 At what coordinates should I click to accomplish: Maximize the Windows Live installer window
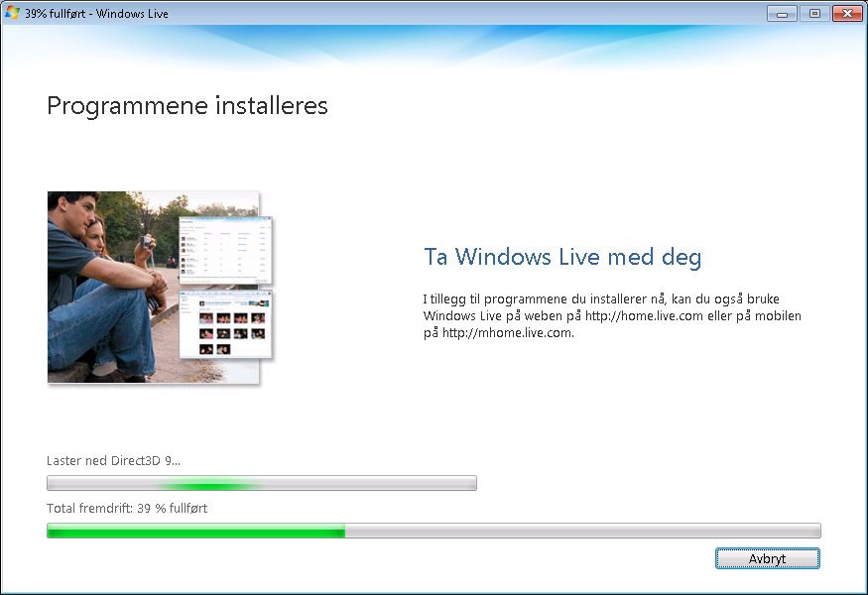[x=814, y=13]
